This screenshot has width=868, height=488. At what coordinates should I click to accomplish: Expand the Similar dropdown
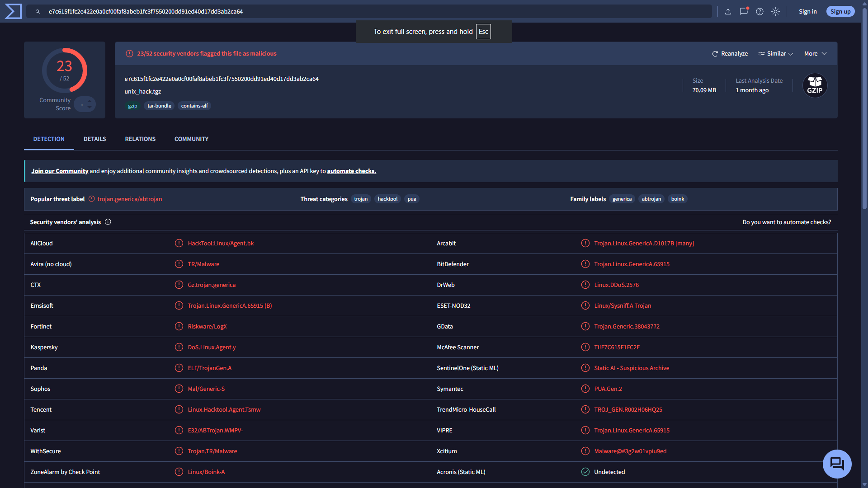pyautogui.click(x=776, y=53)
